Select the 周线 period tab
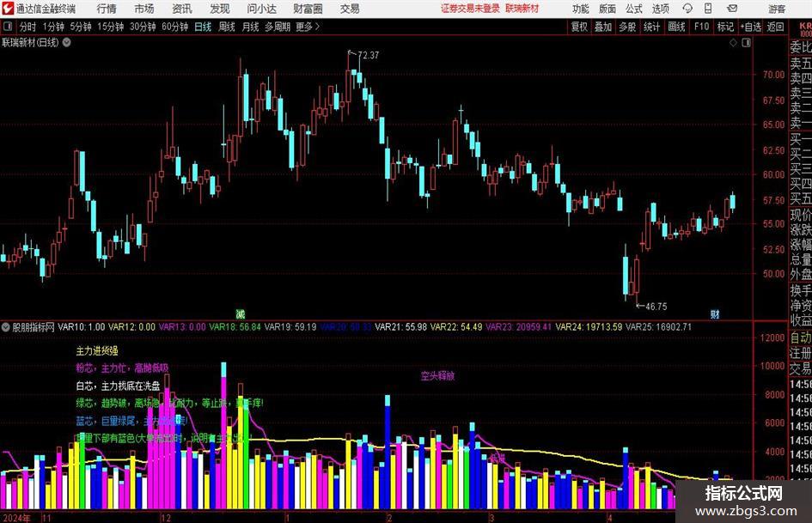812x523 pixels. point(226,27)
